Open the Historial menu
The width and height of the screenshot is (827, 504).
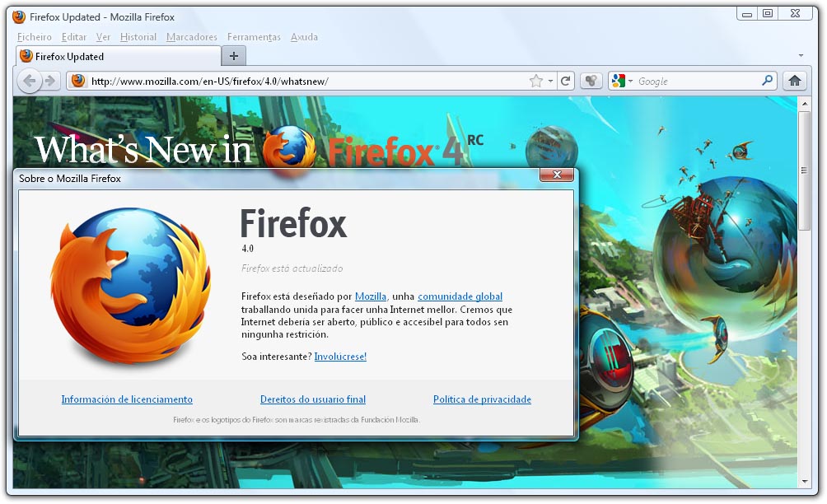tap(138, 37)
